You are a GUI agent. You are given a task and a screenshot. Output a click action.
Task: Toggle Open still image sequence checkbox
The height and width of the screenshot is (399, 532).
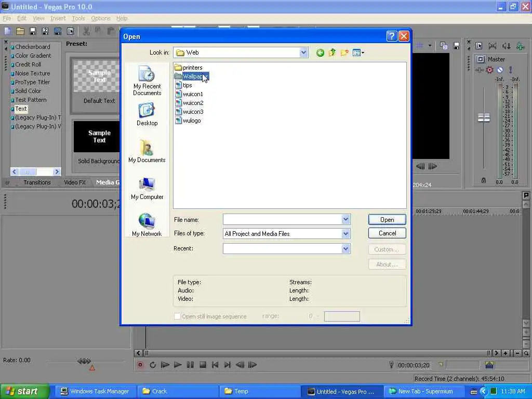(177, 316)
